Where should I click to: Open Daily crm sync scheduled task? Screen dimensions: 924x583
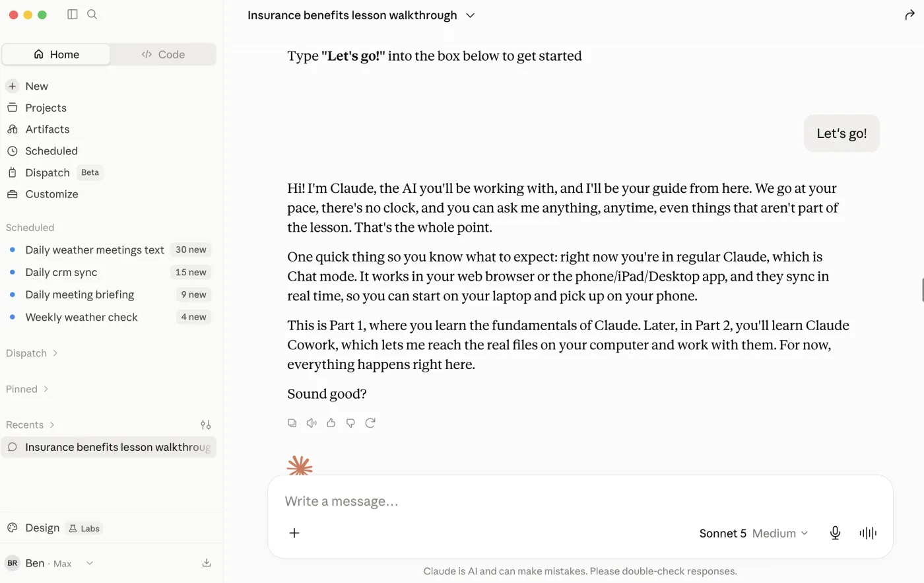[109, 273]
